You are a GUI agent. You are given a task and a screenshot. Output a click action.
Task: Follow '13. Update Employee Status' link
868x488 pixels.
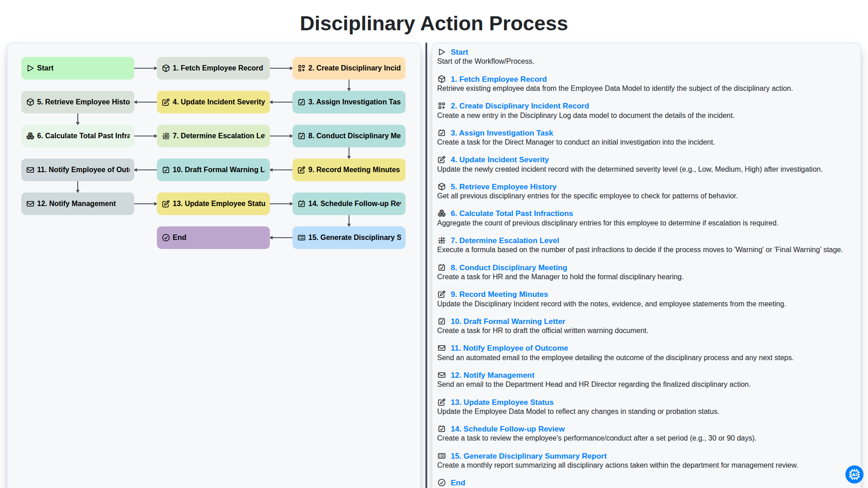502,402
